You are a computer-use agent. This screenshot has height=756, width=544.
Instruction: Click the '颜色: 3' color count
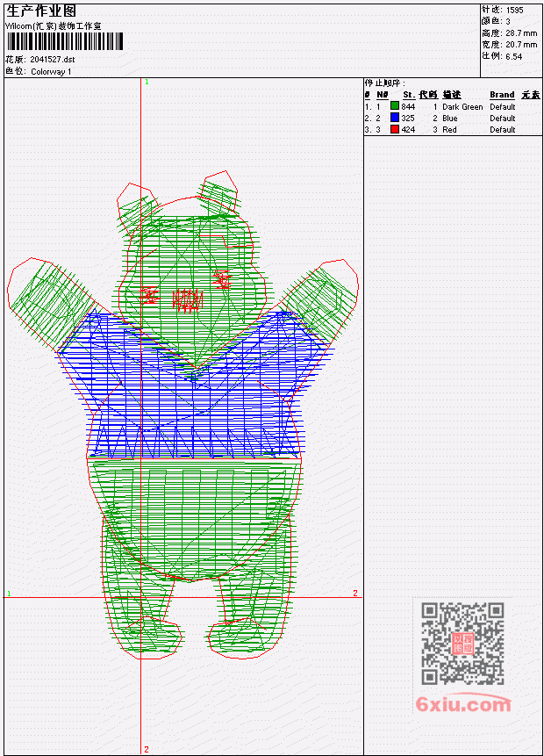(x=496, y=21)
